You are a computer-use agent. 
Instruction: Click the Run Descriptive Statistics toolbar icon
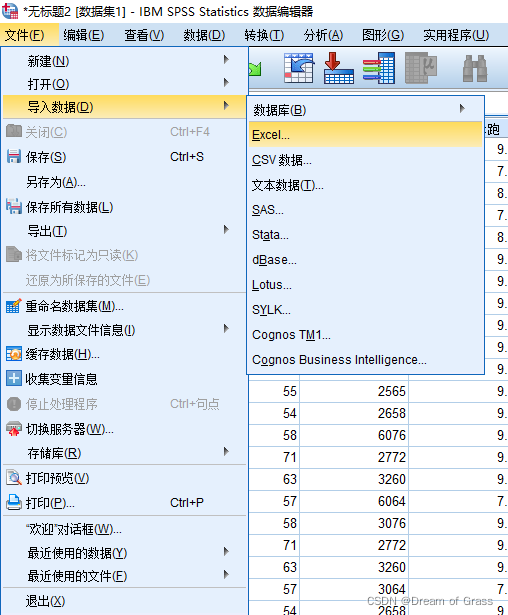421,68
